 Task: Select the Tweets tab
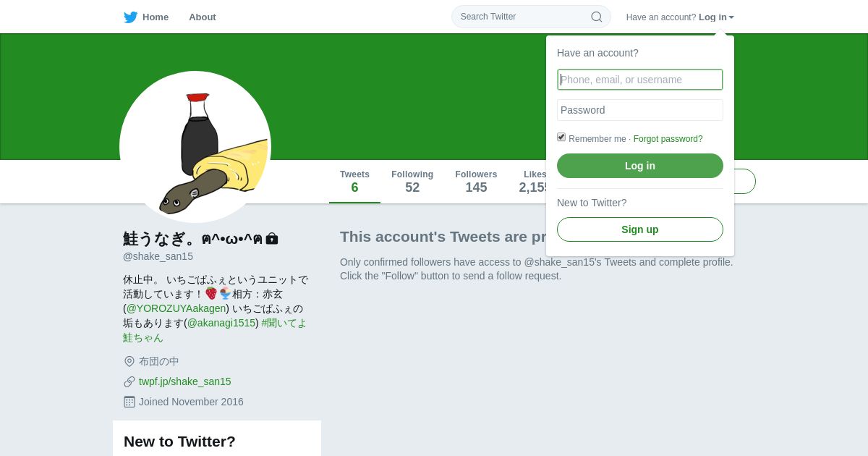pos(354,182)
